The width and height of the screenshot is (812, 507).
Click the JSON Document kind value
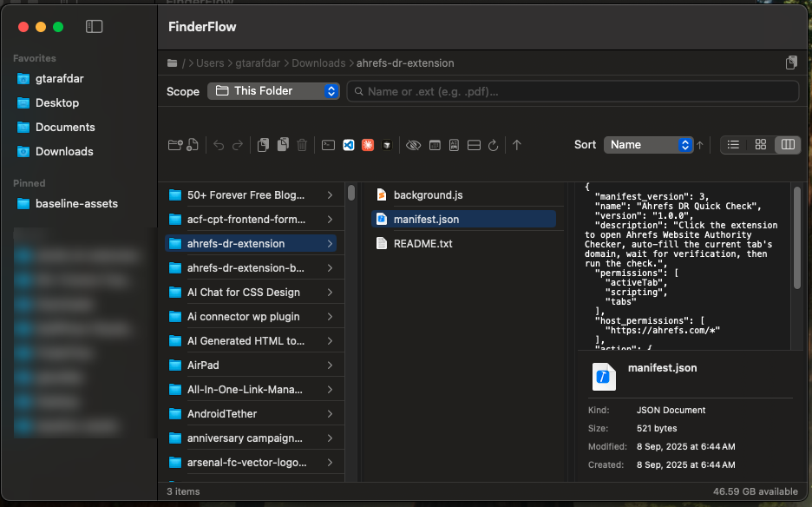click(671, 410)
